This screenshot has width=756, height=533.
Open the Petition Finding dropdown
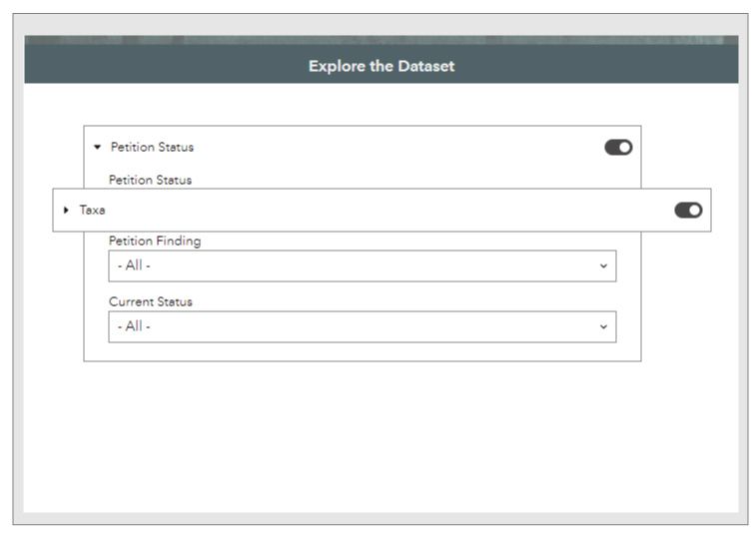click(362, 266)
